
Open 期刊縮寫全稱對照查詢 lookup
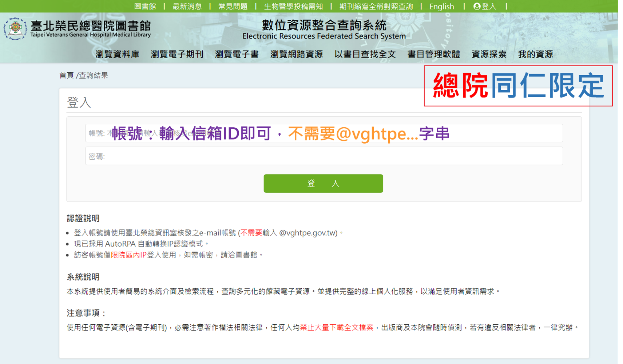(377, 6)
